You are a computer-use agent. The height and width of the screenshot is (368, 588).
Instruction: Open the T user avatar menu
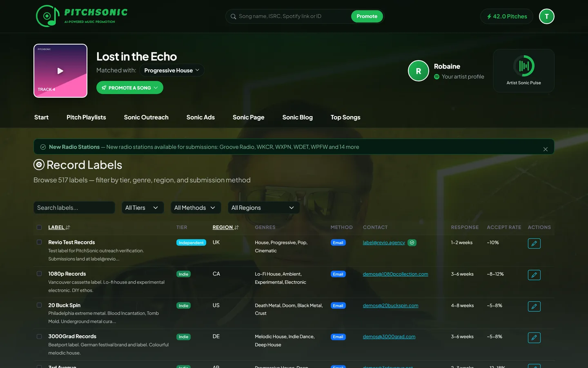click(547, 16)
